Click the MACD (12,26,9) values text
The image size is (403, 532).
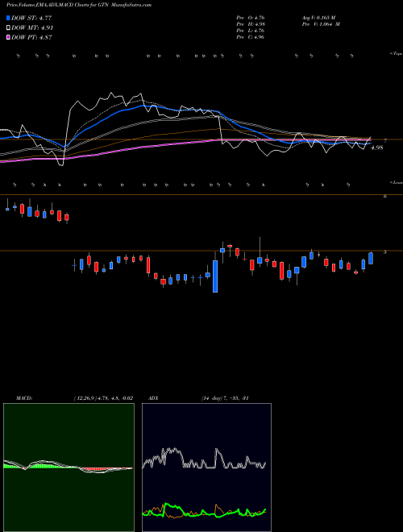tap(103, 398)
